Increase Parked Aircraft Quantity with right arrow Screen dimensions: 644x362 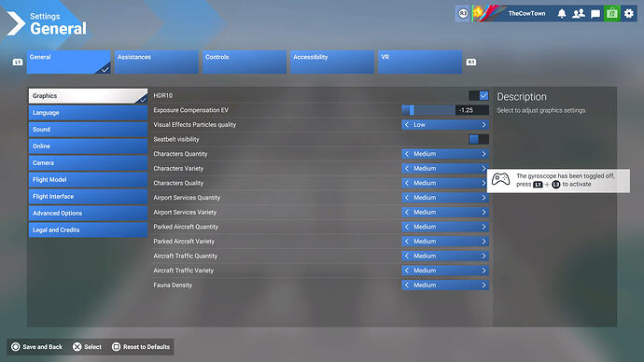[483, 227]
